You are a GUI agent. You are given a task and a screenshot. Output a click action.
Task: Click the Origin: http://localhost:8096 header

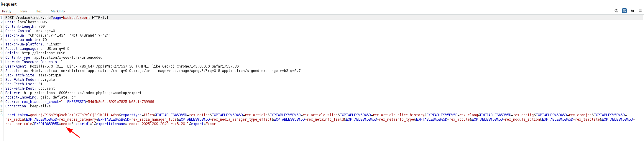35,53
